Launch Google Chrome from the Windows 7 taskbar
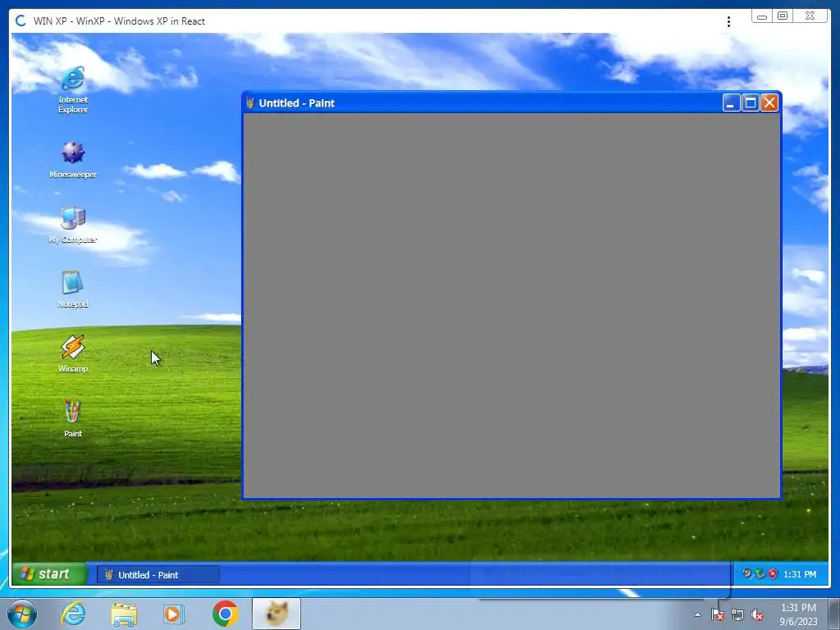The width and height of the screenshot is (840, 630). click(x=225, y=614)
